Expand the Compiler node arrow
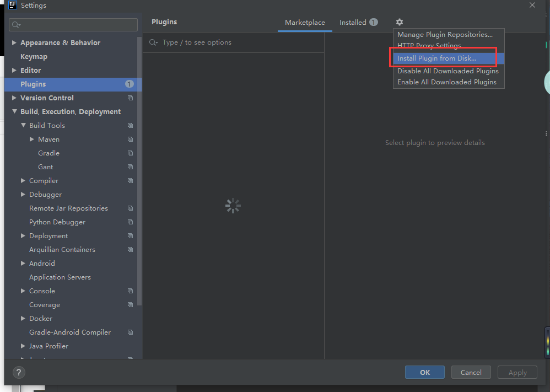 click(x=23, y=181)
